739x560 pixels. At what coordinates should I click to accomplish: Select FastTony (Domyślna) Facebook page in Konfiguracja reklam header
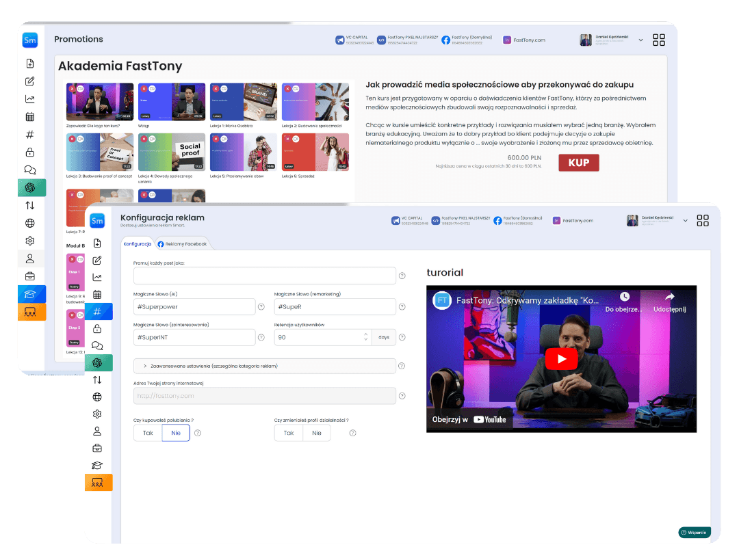pos(518,220)
